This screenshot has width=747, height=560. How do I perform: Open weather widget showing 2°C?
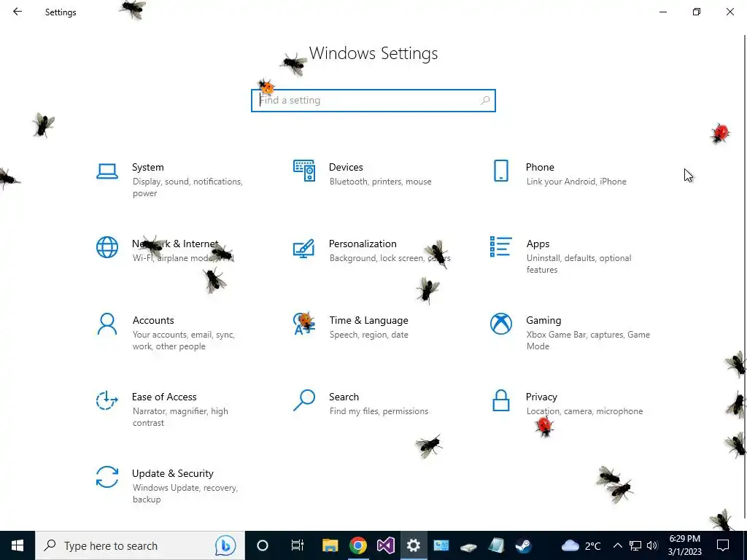point(581,545)
